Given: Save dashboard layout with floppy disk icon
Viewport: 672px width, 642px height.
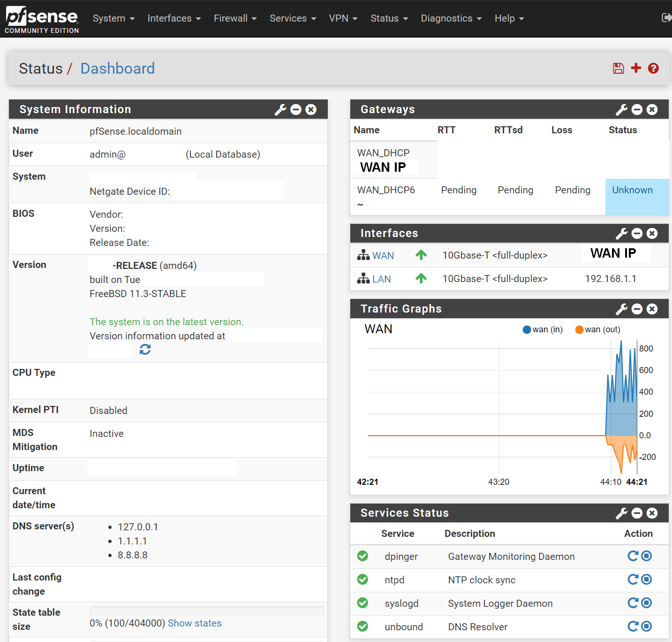Looking at the screenshot, I should coord(619,69).
